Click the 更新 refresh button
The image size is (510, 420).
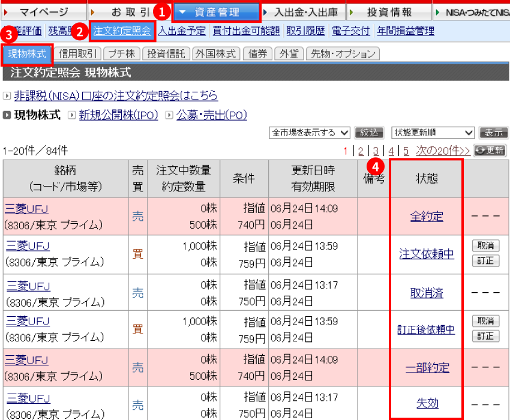(x=490, y=151)
